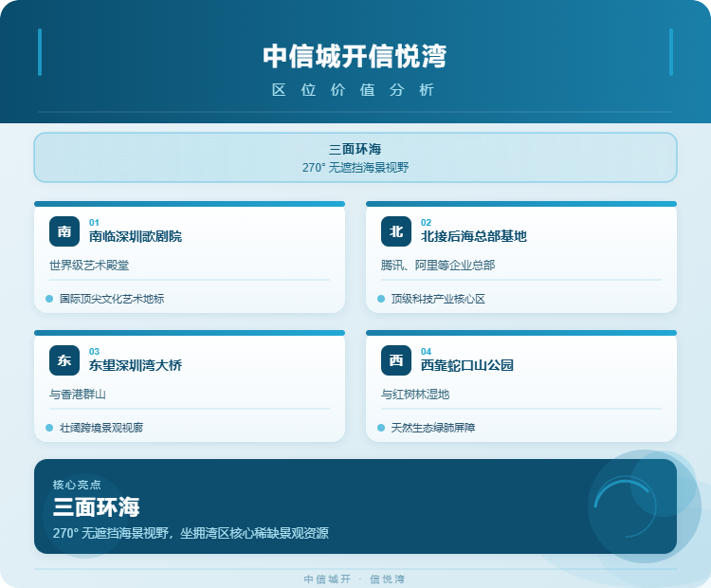Viewport: 711px width, 588px height.
Task: Click the text 腾讯、阿里等企业总部
Action: point(438,265)
